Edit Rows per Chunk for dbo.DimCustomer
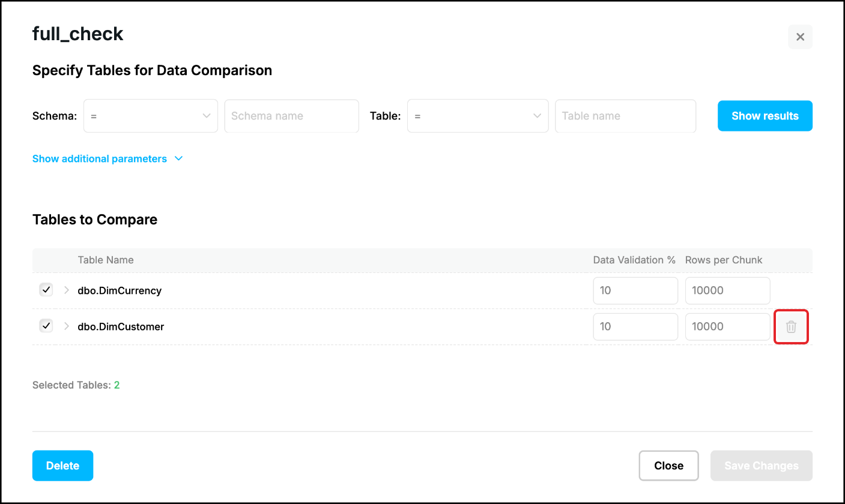Screen dimensions: 845x504 click(x=727, y=326)
